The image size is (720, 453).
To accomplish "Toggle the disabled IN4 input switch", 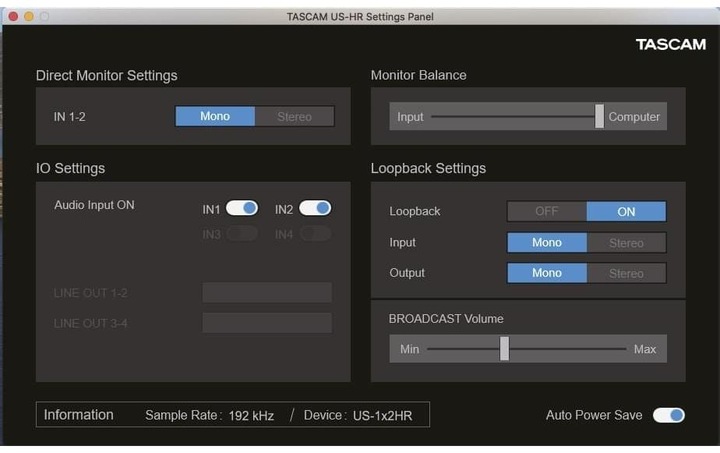I will (x=315, y=234).
